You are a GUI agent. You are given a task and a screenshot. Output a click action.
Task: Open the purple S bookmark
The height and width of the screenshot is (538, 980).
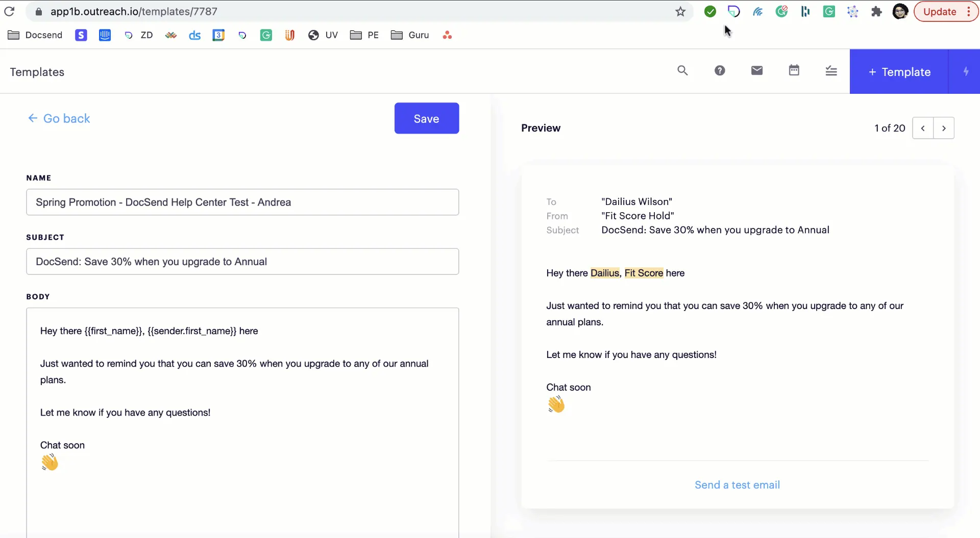point(81,35)
